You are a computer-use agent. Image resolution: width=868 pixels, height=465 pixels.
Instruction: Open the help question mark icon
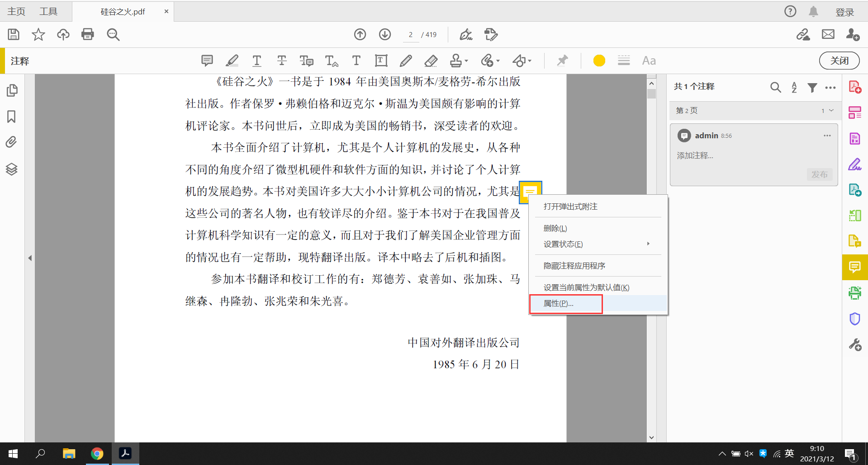point(790,11)
